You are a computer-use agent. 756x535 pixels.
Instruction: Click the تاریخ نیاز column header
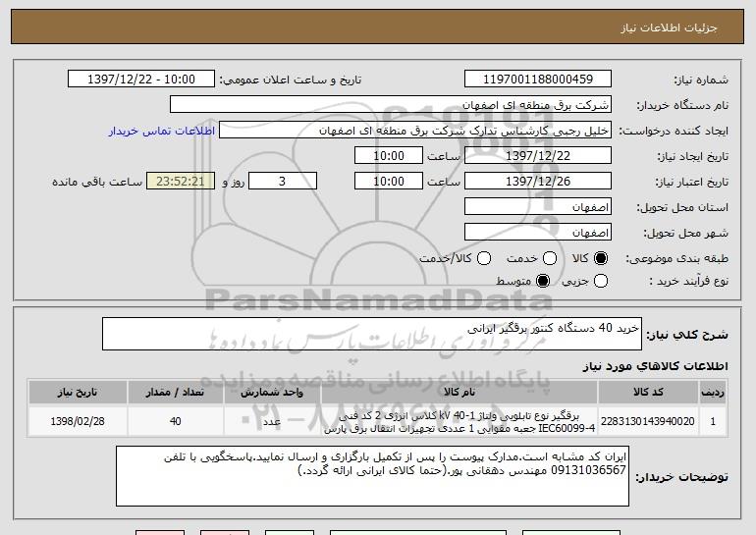pyautogui.click(x=78, y=392)
